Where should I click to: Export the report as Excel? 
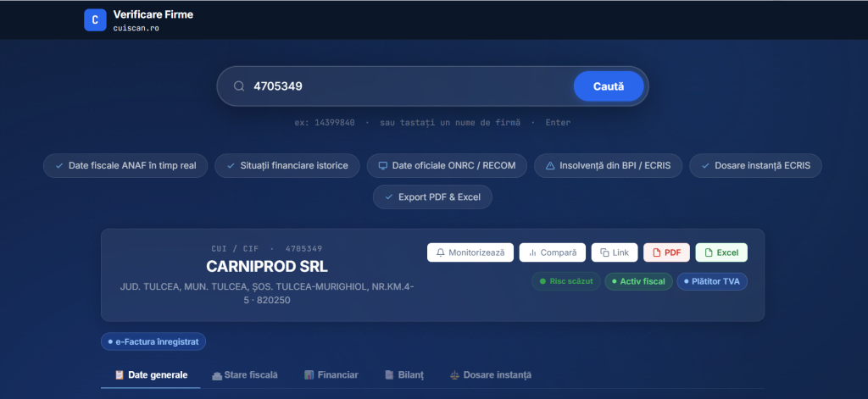[x=721, y=252]
